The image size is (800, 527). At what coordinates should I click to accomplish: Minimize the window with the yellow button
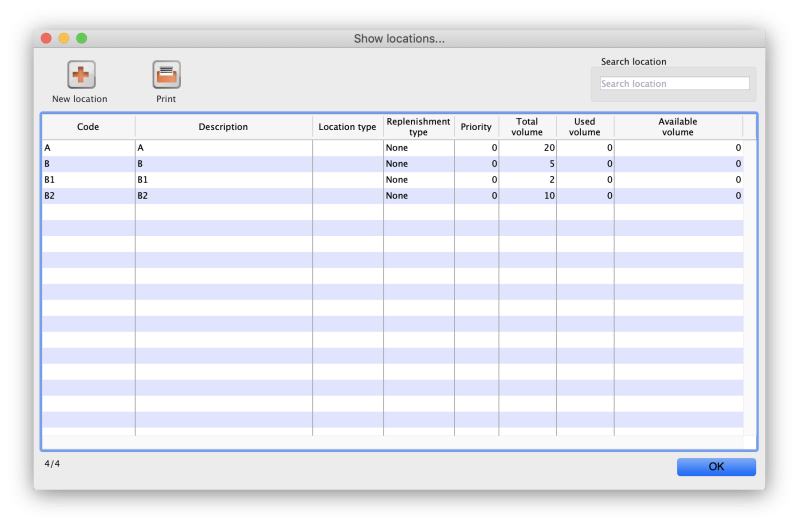(63, 38)
